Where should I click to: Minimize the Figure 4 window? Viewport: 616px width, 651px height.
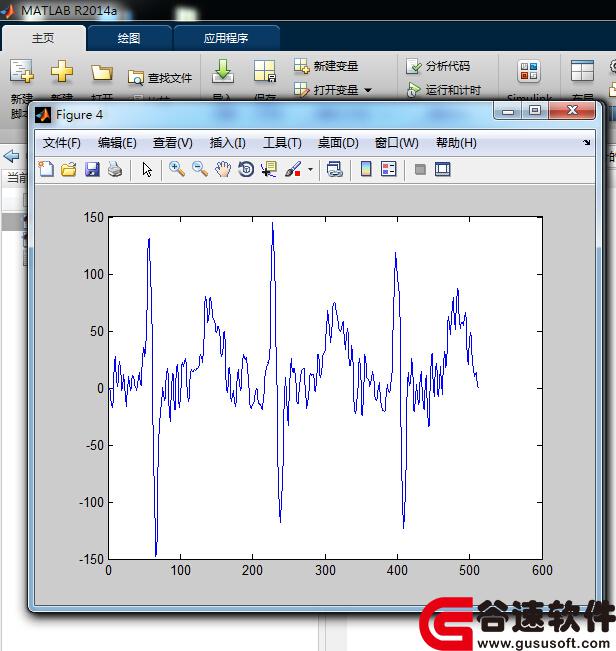(508, 111)
